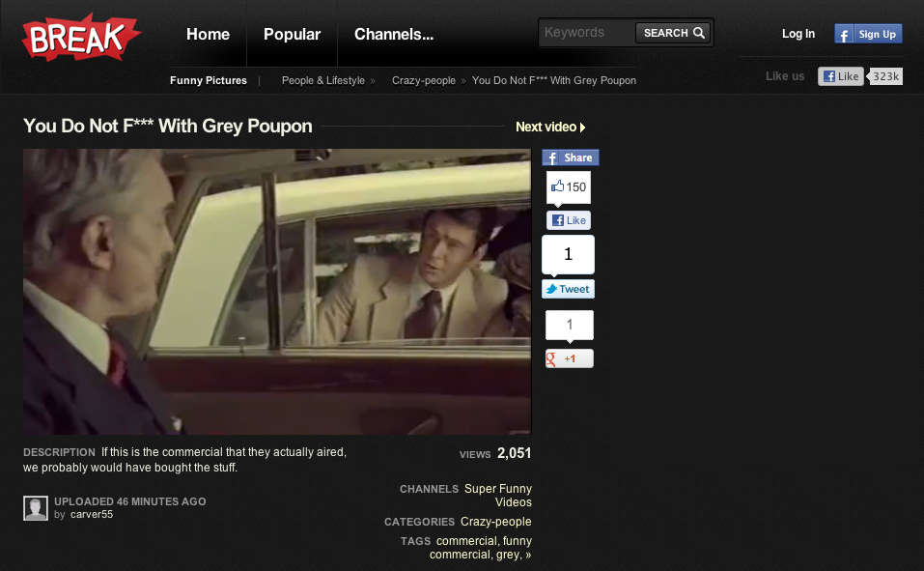924x571 pixels.
Task: Open Super Funny Videos channel
Action: (498, 496)
